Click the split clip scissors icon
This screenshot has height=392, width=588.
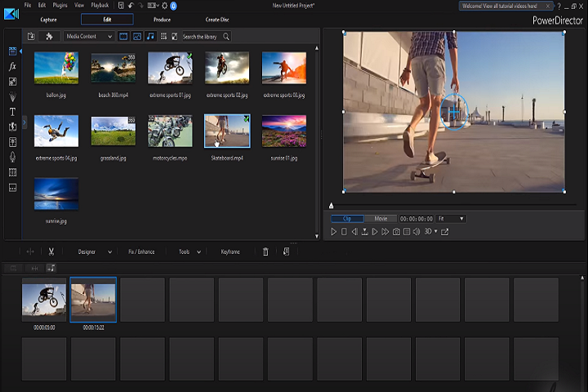(x=51, y=252)
